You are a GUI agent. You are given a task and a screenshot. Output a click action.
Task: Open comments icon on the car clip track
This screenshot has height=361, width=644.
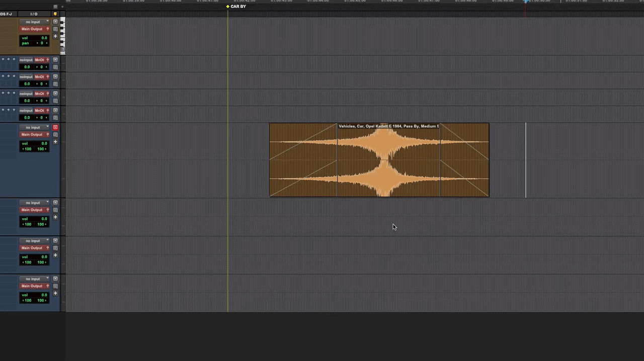tap(55, 135)
